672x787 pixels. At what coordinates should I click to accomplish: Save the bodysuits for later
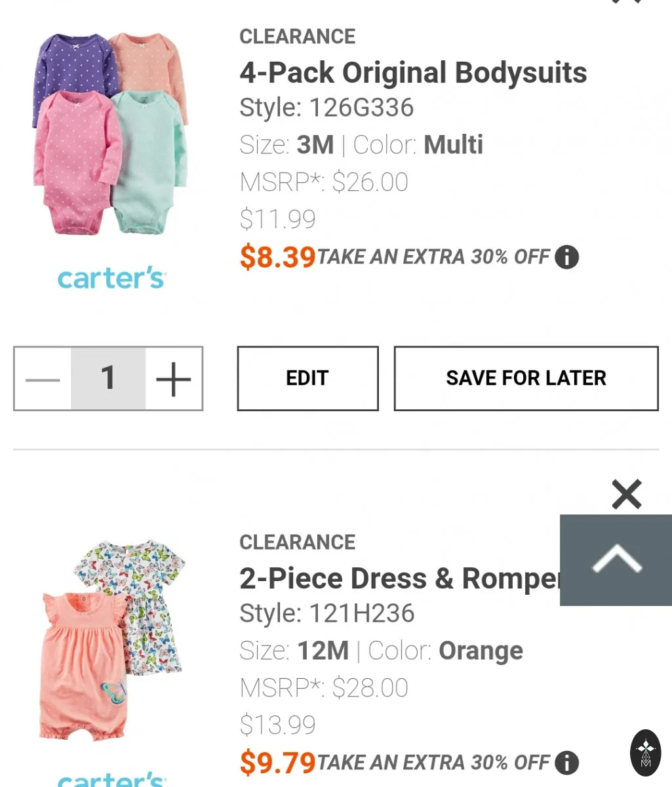[x=526, y=378]
